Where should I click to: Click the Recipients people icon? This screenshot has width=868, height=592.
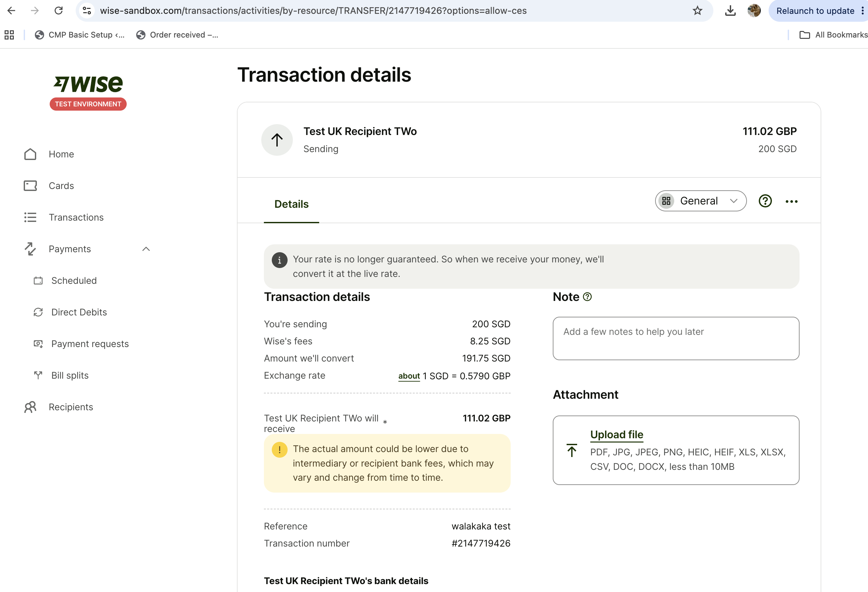click(x=30, y=407)
